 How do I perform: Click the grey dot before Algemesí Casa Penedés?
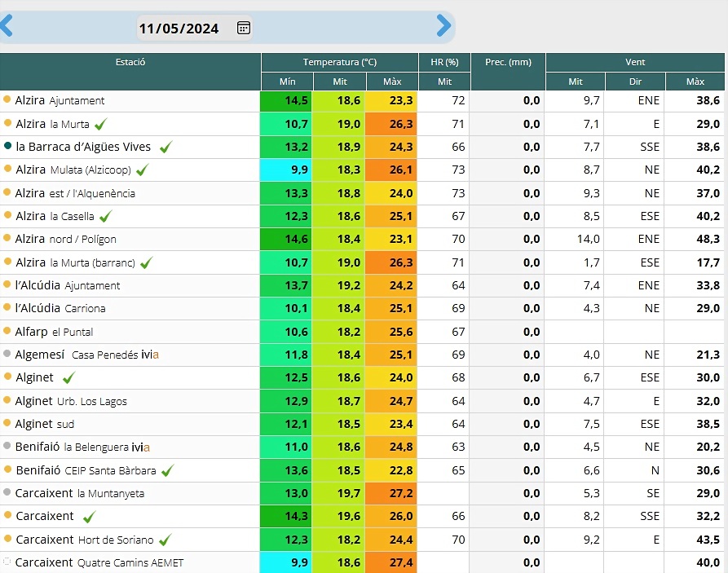coord(7,354)
